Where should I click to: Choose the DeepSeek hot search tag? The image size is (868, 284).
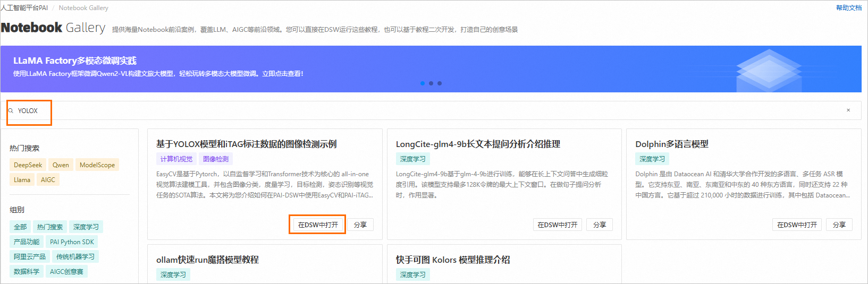28,165
